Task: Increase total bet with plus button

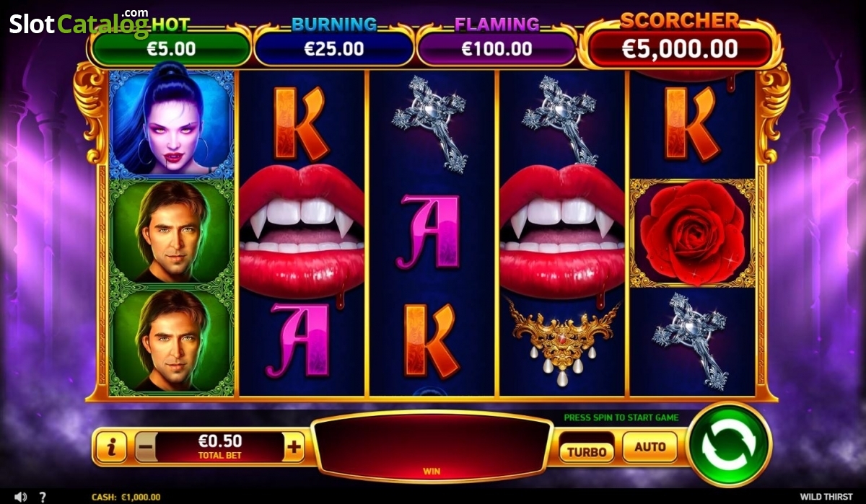Action: [x=293, y=448]
